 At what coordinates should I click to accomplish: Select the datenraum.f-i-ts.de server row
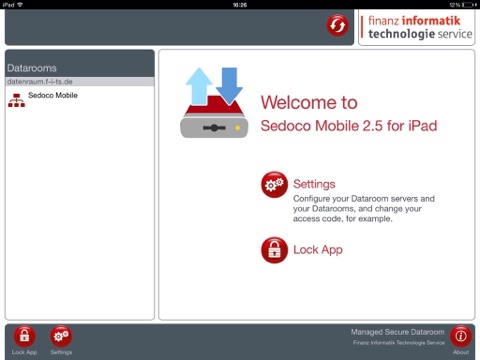(80, 82)
